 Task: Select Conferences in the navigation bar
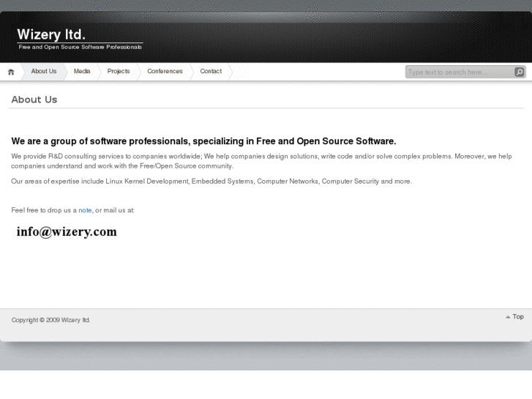165,71
